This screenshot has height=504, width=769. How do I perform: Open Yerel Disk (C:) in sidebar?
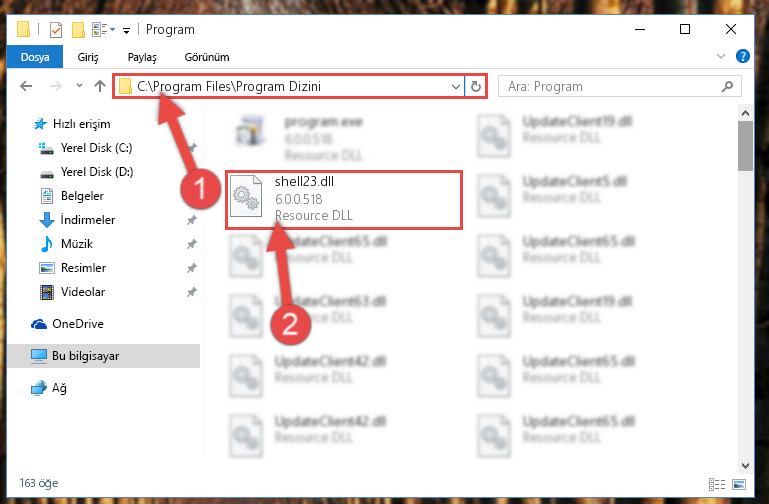pyautogui.click(x=96, y=148)
